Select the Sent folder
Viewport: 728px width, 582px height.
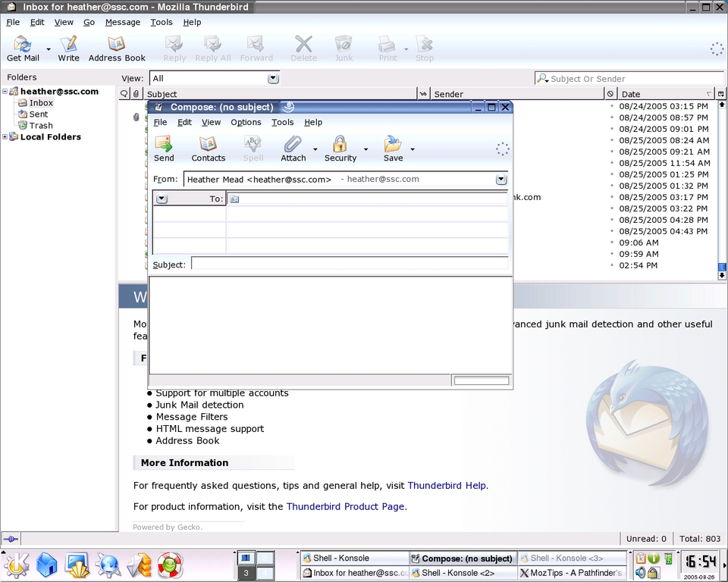pyautogui.click(x=38, y=114)
